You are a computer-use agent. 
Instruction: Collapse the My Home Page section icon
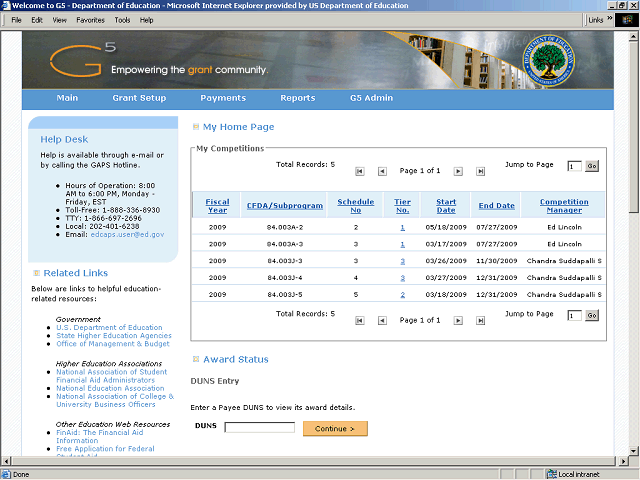(195, 127)
